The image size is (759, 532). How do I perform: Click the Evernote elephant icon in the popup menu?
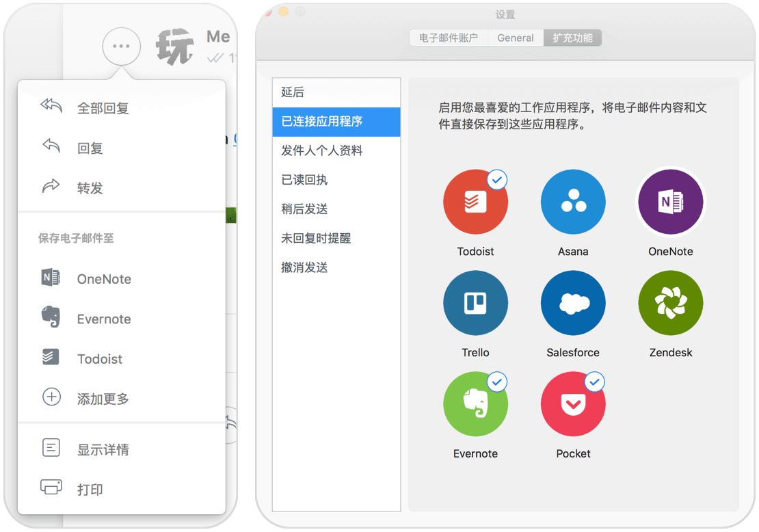pyautogui.click(x=51, y=317)
